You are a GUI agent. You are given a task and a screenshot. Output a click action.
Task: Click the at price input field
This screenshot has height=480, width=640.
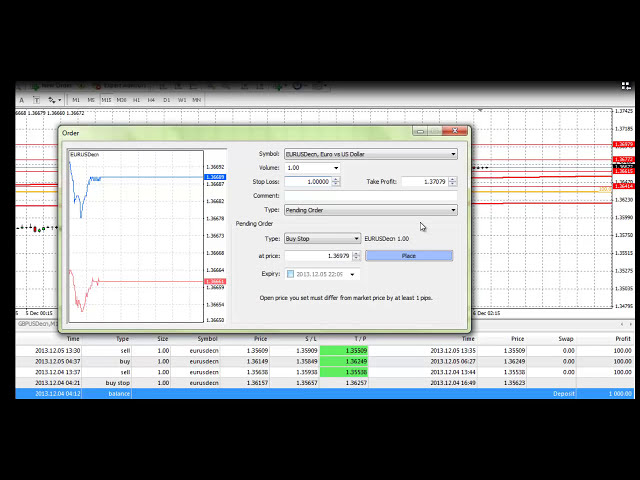coord(318,256)
